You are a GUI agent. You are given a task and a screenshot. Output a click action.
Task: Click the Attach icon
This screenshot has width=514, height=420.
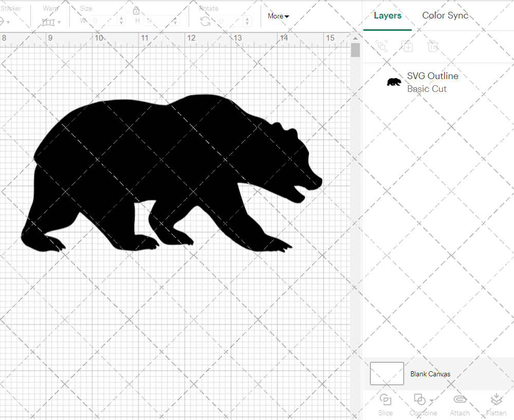460,405
